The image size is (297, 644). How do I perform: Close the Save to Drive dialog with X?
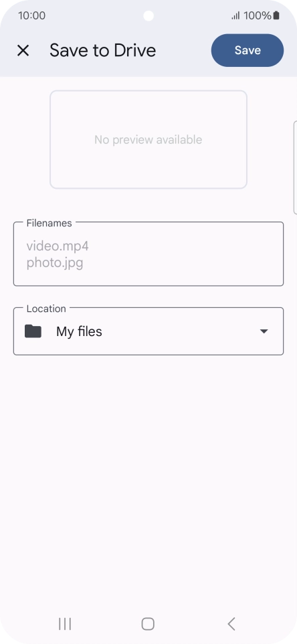[23, 50]
